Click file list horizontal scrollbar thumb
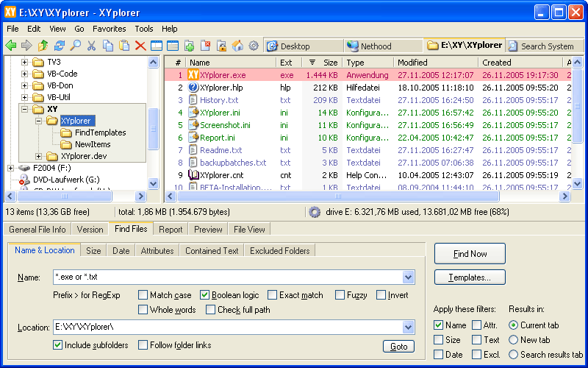 coord(338,197)
